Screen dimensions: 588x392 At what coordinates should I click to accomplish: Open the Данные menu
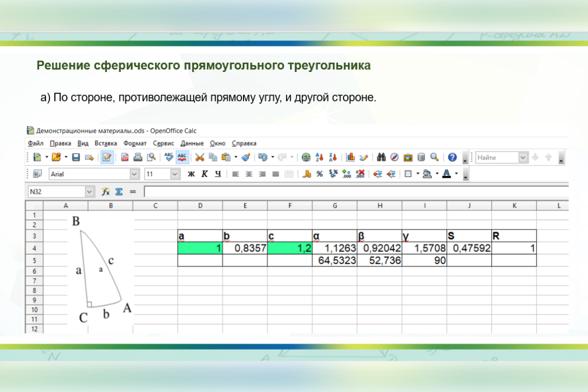click(192, 144)
